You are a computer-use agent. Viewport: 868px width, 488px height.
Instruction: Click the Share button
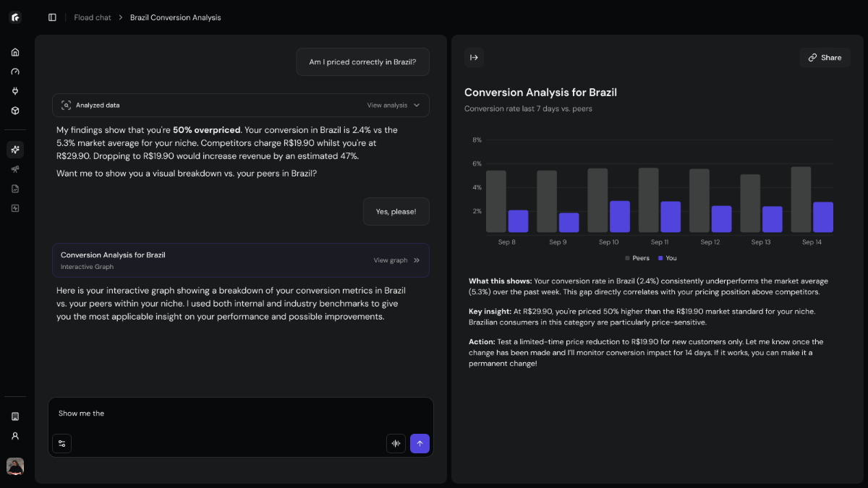pos(825,58)
